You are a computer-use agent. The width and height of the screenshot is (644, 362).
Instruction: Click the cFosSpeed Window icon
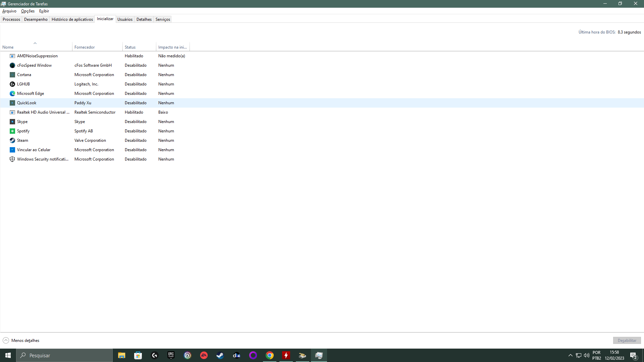pyautogui.click(x=12, y=65)
